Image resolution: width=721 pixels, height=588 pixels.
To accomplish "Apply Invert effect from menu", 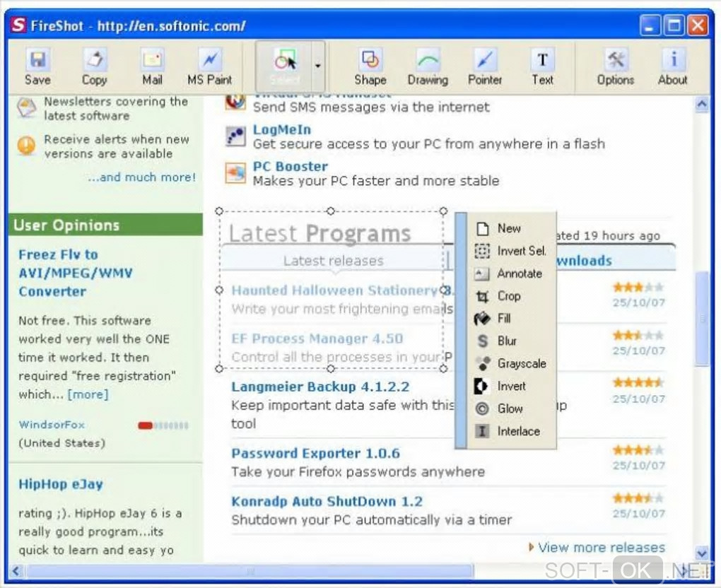I will [x=511, y=386].
